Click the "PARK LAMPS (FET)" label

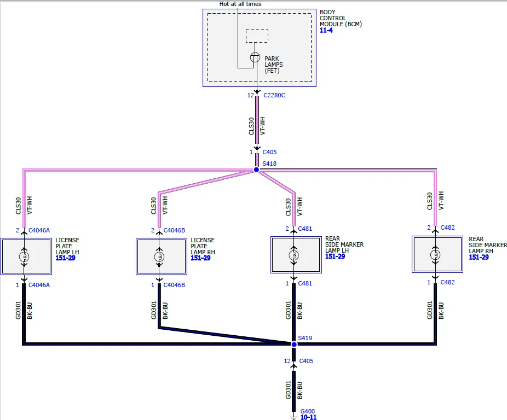click(x=274, y=65)
